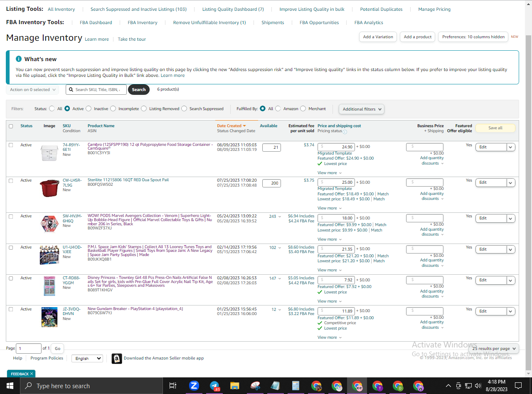Click the Add a Variation button
This screenshot has height=394, width=532.
pyautogui.click(x=378, y=37)
